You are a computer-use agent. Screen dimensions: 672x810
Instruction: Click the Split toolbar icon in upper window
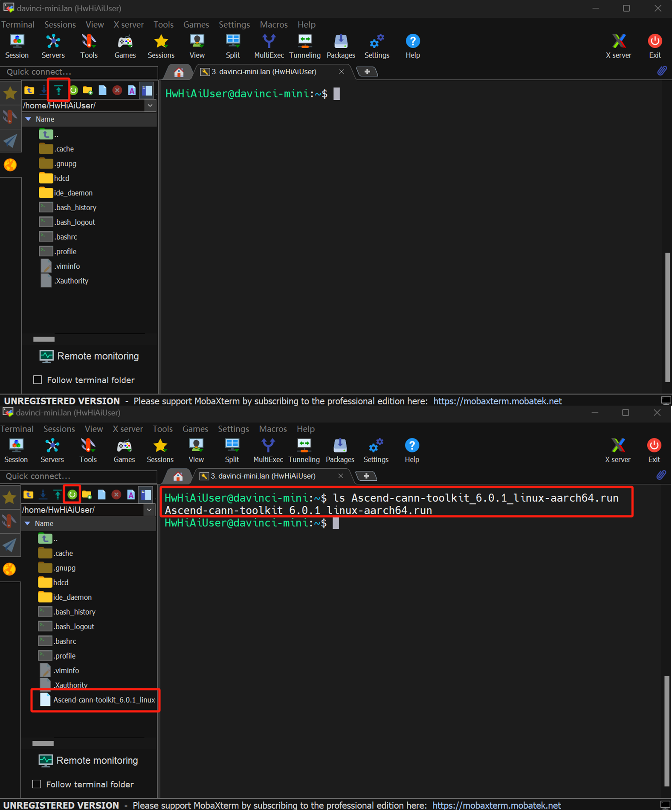coord(233,46)
